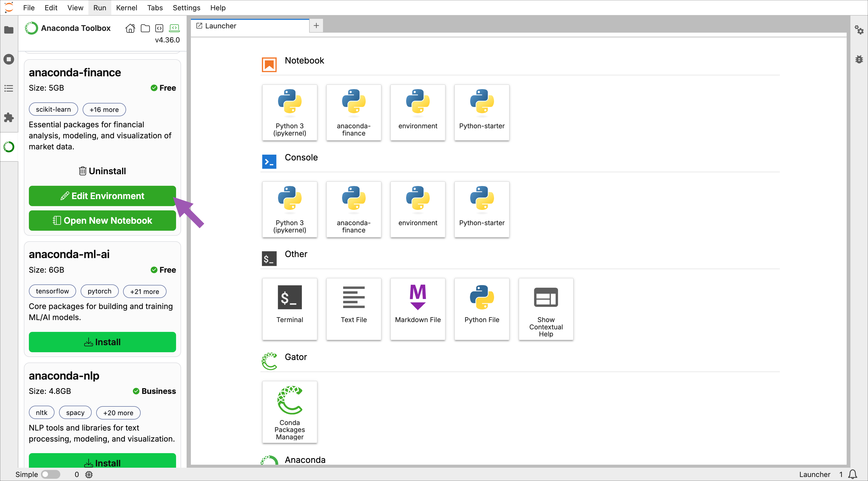Screen dimensions: 868x481
Task: Open the Property Inspector gears icon
Action: [x=858, y=30]
